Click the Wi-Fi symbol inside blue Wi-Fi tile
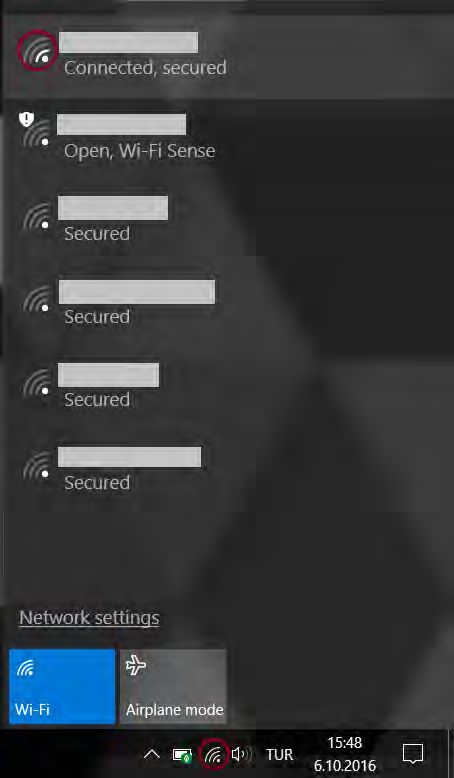Image resolution: width=454 pixels, height=778 pixels. (25, 669)
